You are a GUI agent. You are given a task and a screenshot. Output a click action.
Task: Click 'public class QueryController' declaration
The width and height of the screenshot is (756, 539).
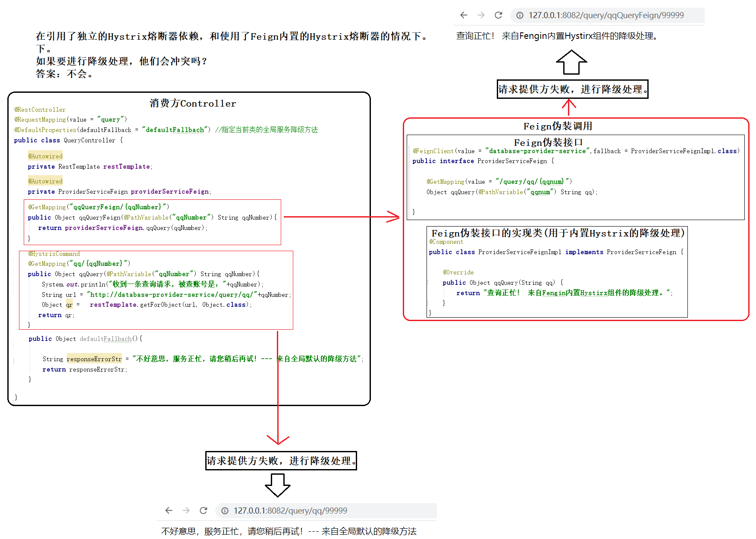point(69,140)
